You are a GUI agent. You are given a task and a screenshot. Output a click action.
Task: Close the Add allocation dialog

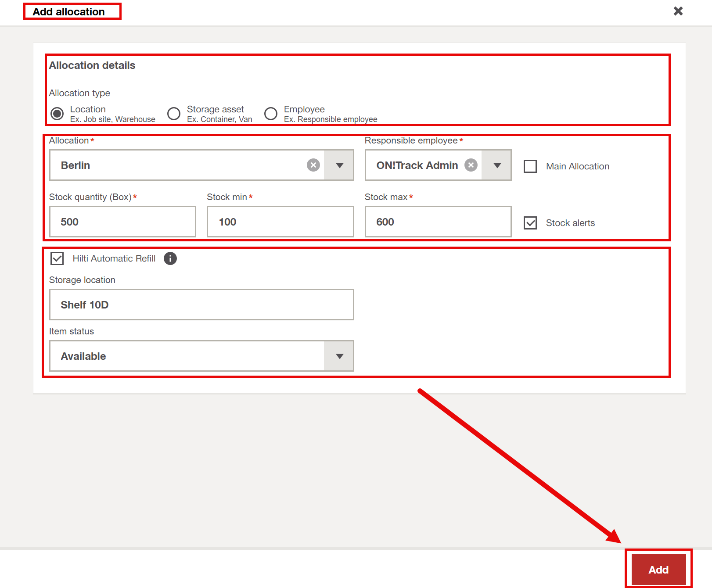point(678,11)
